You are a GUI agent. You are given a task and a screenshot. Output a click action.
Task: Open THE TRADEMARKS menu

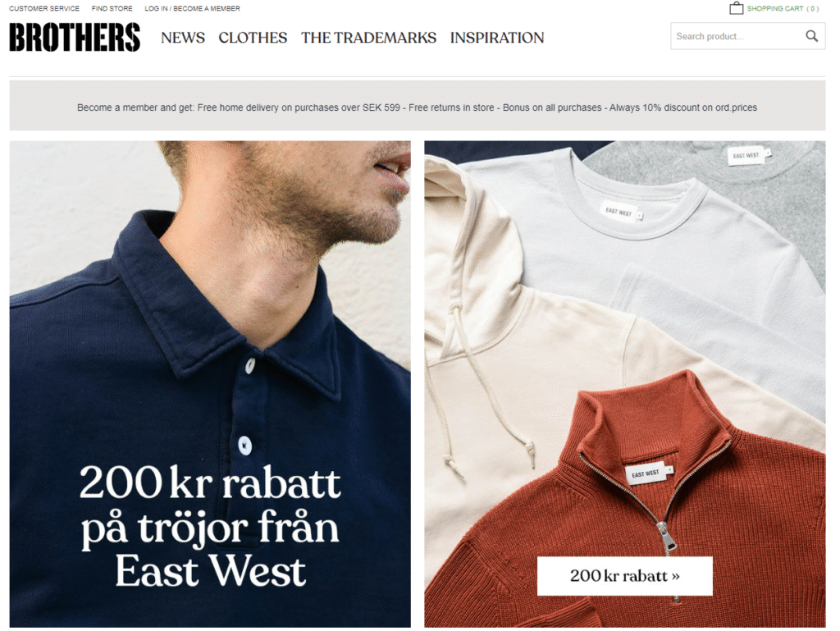point(368,38)
